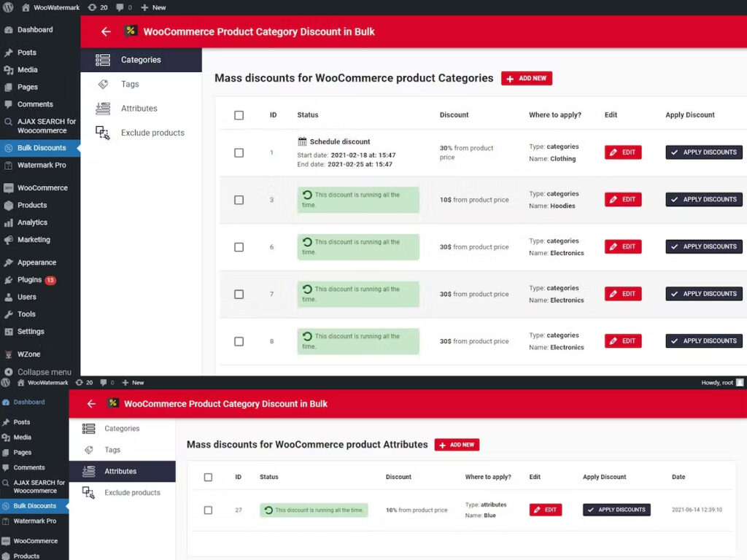
Task: Click New in Categories screen admin bar
Action: 153,7
